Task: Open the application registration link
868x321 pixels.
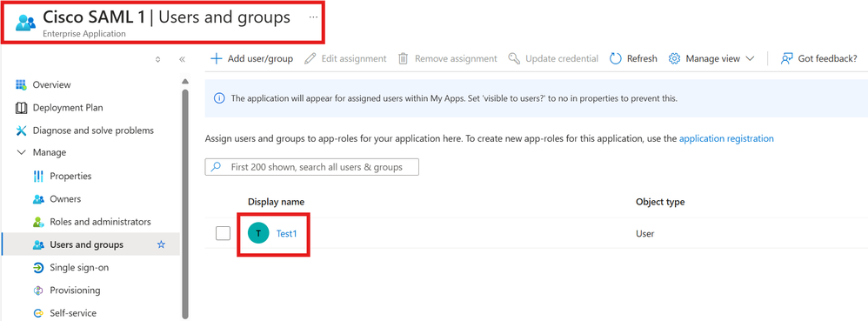Action: 726,139
